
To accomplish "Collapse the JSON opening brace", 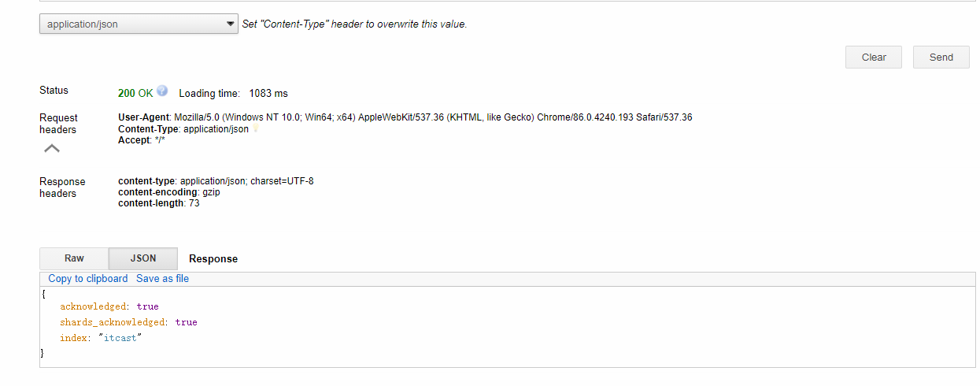I will [44, 292].
